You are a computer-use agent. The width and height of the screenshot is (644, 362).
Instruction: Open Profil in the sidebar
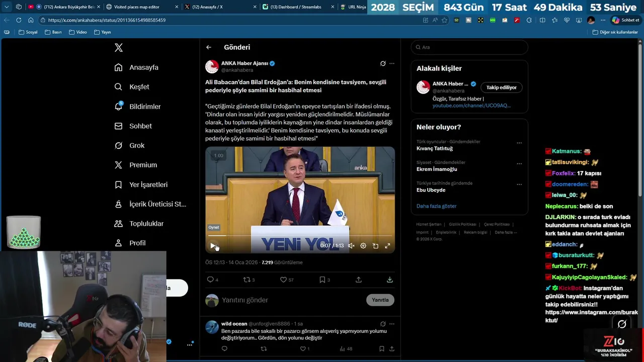130,243
